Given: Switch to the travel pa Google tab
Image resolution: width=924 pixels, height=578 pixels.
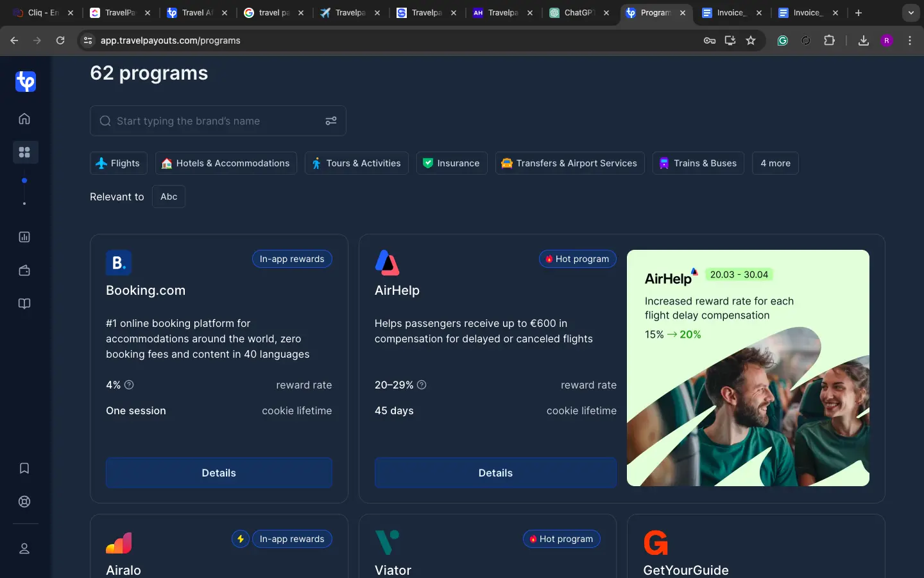Looking at the screenshot, I should pos(273,13).
